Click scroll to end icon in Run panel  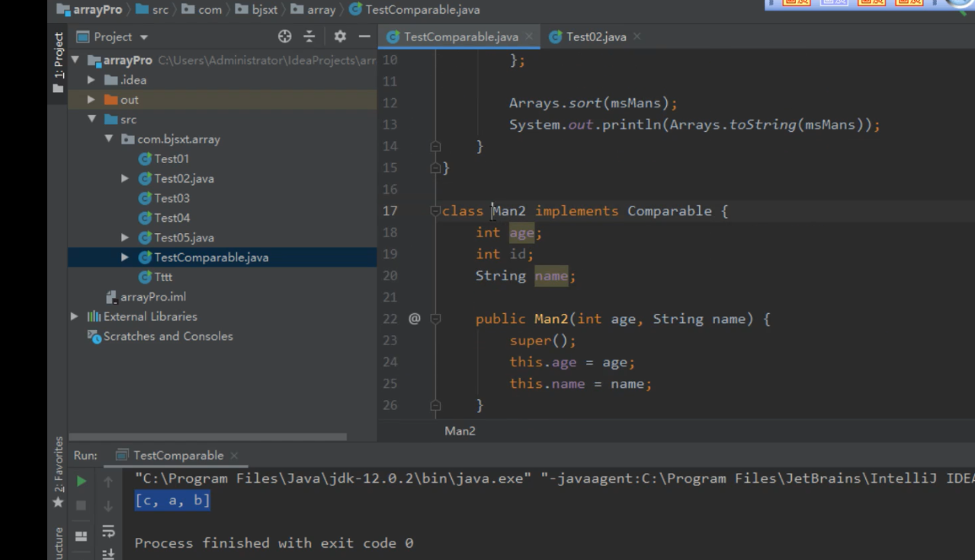(108, 554)
